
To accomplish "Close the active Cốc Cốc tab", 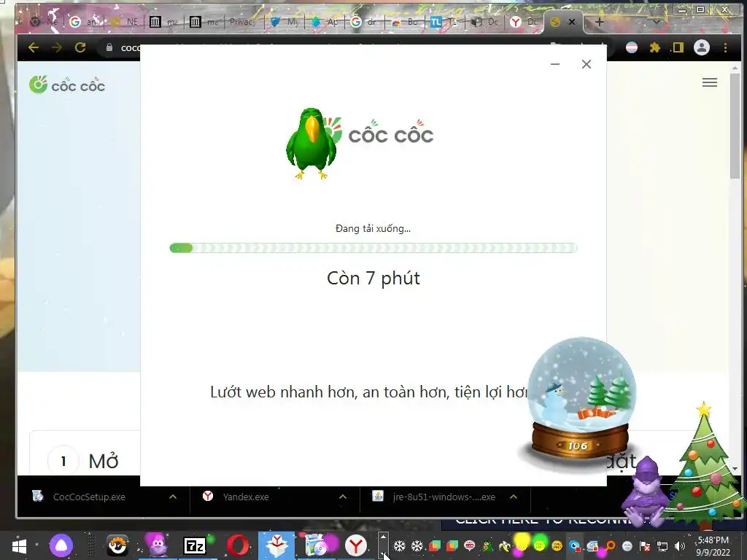I will pyautogui.click(x=572, y=22).
